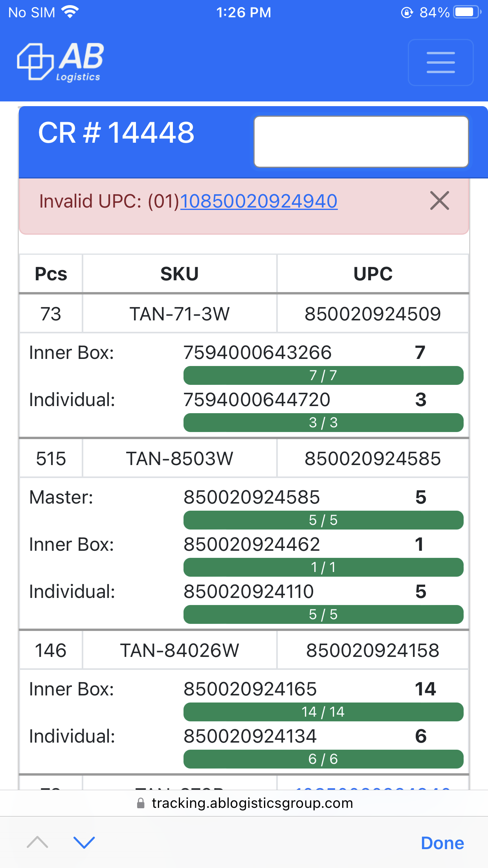Click the UPC column header
This screenshot has height=868, width=488.
click(x=372, y=274)
